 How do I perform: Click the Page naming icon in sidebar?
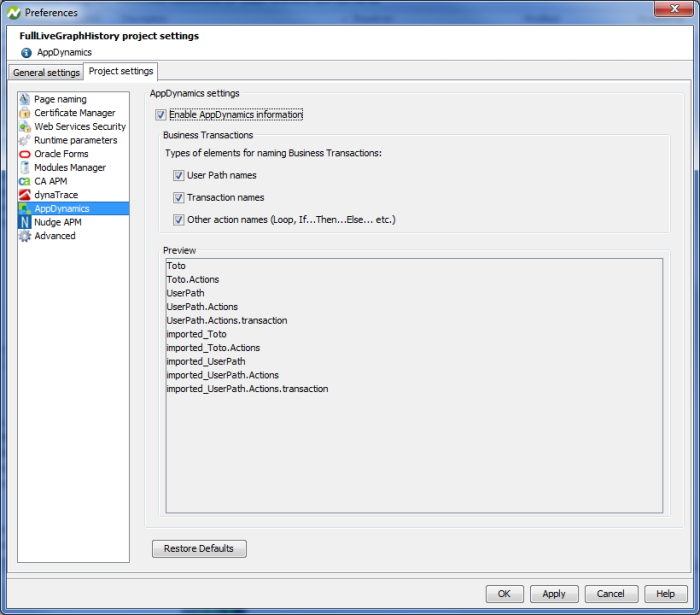point(25,99)
